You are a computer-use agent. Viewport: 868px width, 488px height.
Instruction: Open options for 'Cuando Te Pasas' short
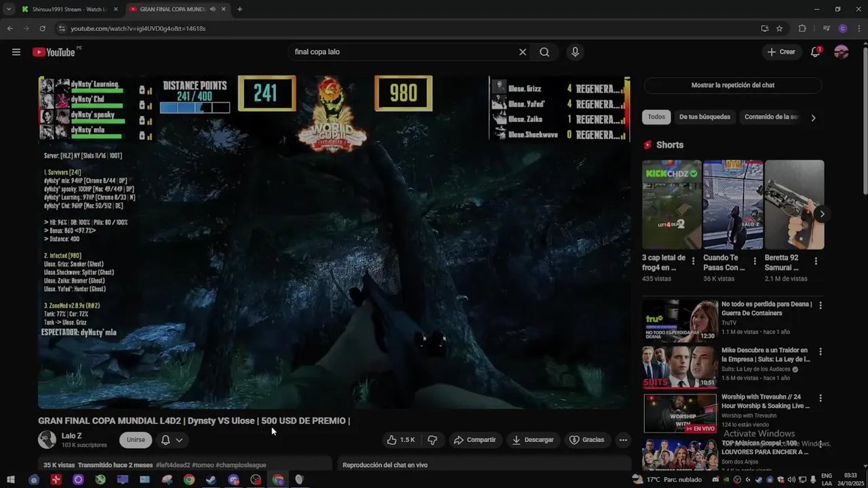coord(754,261)
